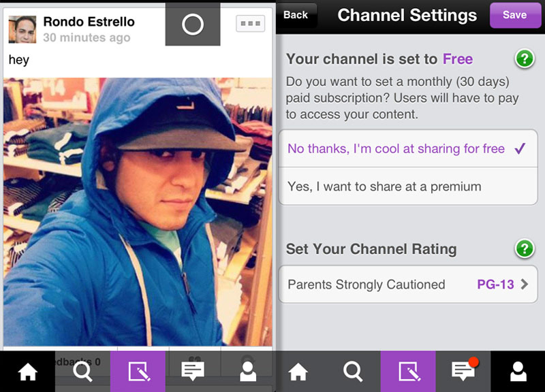Tap the purple compose icon below the photo post
545x392 pixels.
(138, 372)
